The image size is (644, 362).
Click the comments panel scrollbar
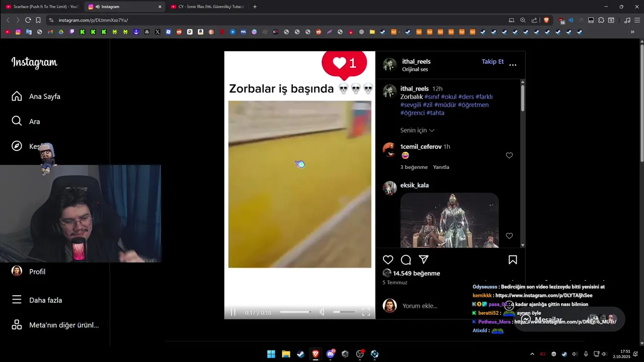pyautogui.click(x=523, y=98)
